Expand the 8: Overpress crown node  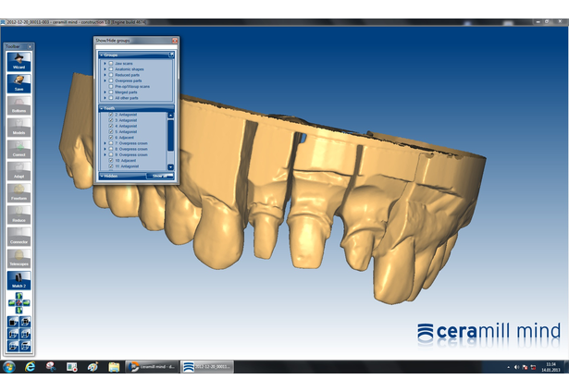105,149
